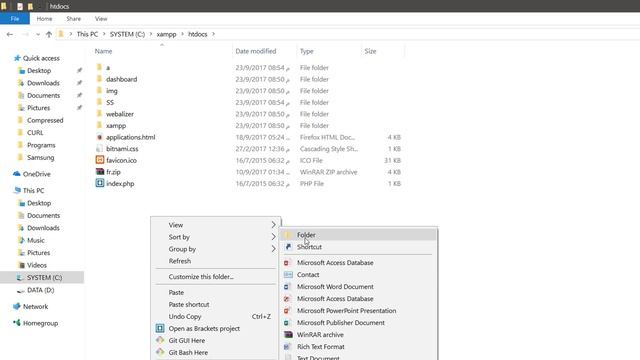Open Downloads under Quick access
The height and width of the screenshot is (360, 640).
[43, 83]
